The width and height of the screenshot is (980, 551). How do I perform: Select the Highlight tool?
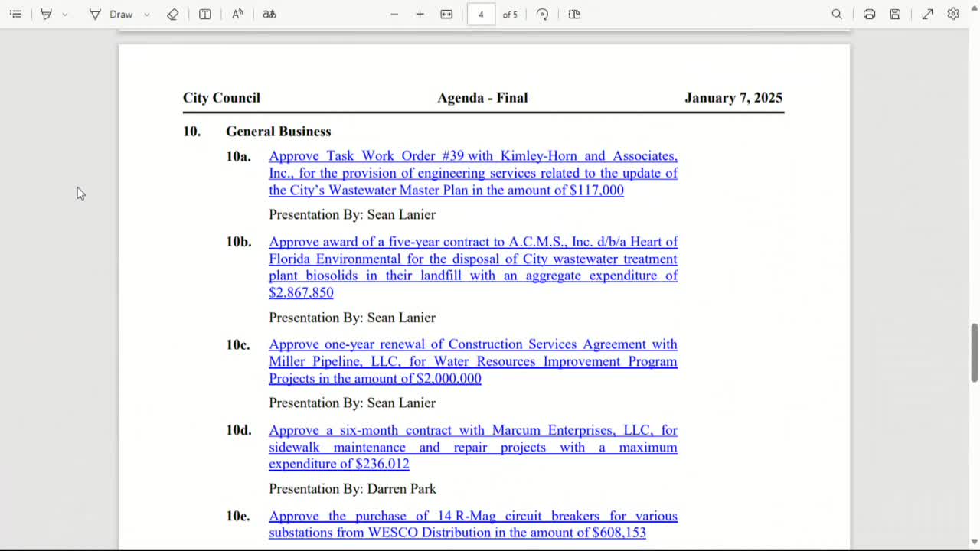[x=46, y=14]
